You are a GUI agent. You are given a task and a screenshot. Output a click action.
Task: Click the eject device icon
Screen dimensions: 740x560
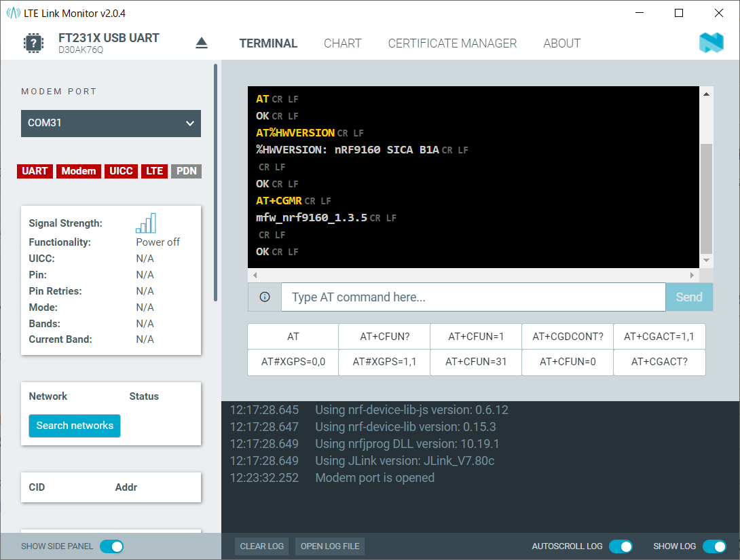[201, 43]
